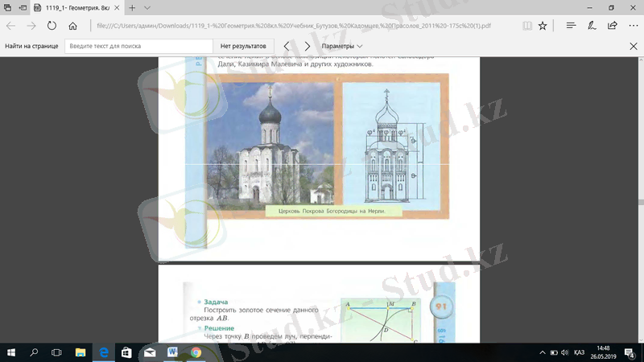The image size is (644, 362).
Task: Toggle the Reading view book icon
Action: pyautogui.click(x=526, y=26)
